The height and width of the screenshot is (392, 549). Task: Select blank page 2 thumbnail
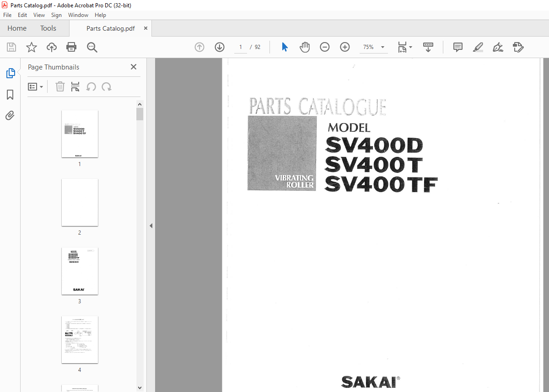pos(80,202)
